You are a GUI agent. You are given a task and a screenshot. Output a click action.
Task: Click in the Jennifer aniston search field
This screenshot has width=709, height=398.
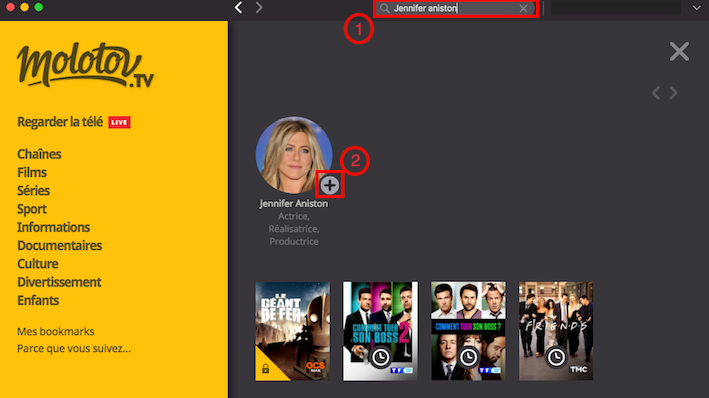(456, 8)
